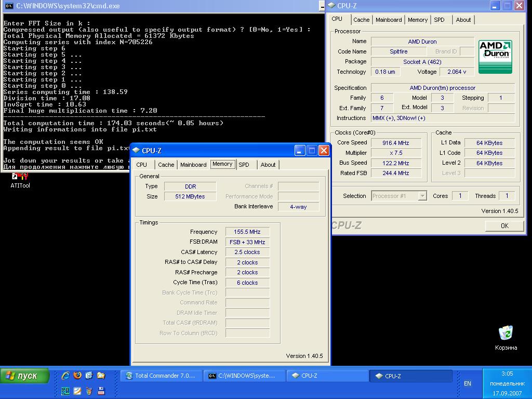The height and width of the screenshot is (399, 532).
Task: Click the Total computation time line in cmd
Action: pyautogui.click(x=113, y=123)
